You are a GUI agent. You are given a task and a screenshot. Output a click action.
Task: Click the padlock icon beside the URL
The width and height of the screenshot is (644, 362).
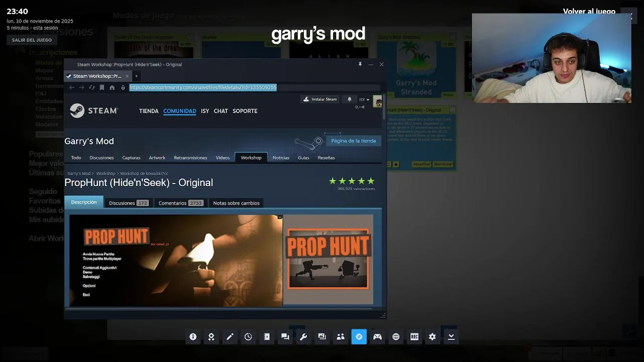[123, 87]
